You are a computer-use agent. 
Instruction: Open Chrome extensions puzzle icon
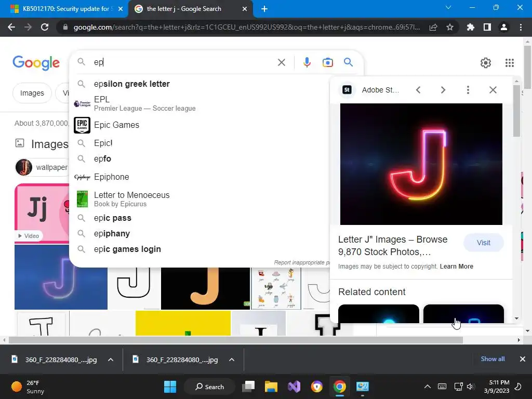tap(470, 27)
